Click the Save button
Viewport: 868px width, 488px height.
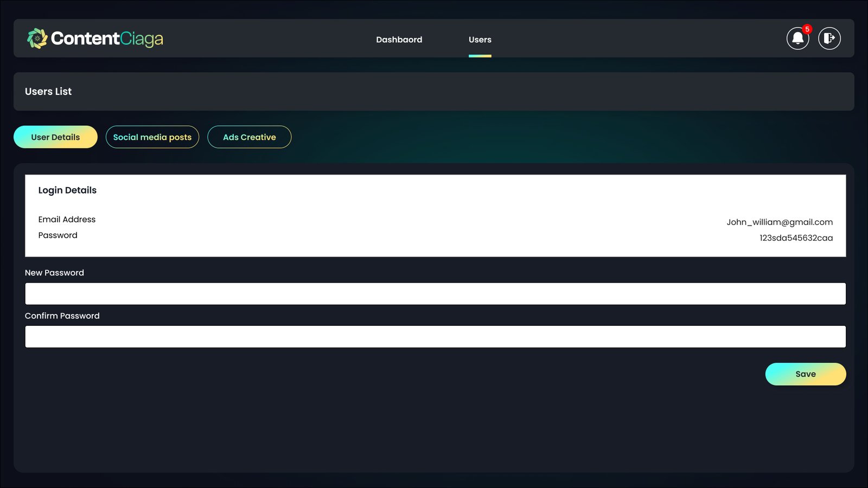pyautogui.click(x=806, y=374)
